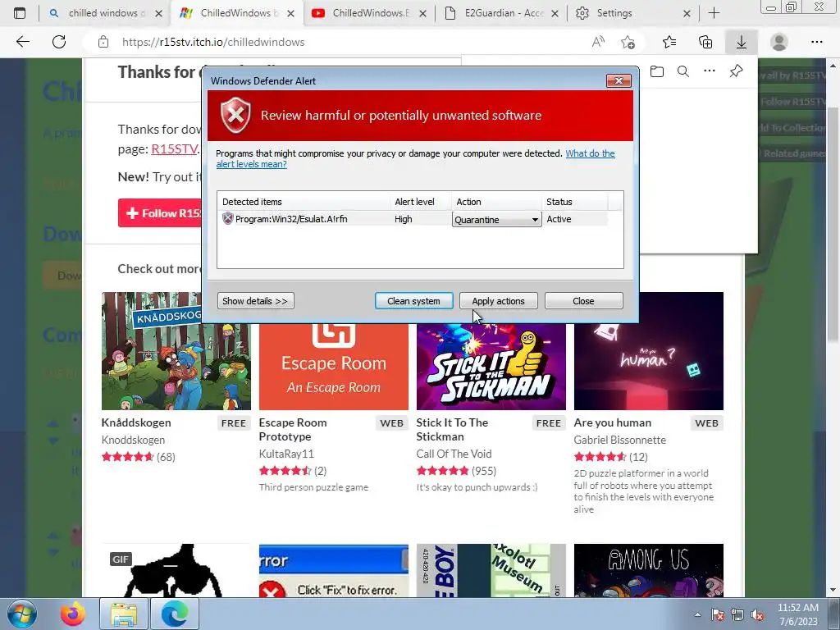Viewport: 840px width, 630px height.
Task: Click the Call Of The Void author link
Action: click(x=454, y=454)
